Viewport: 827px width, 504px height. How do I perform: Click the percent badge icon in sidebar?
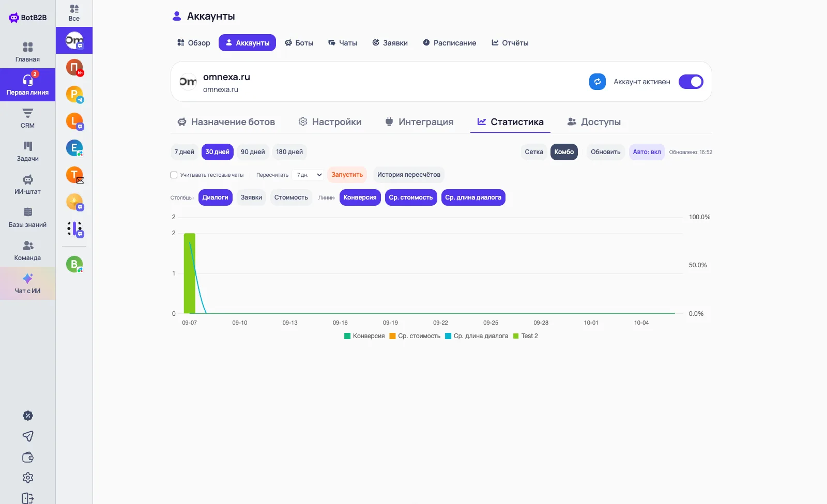28,416
